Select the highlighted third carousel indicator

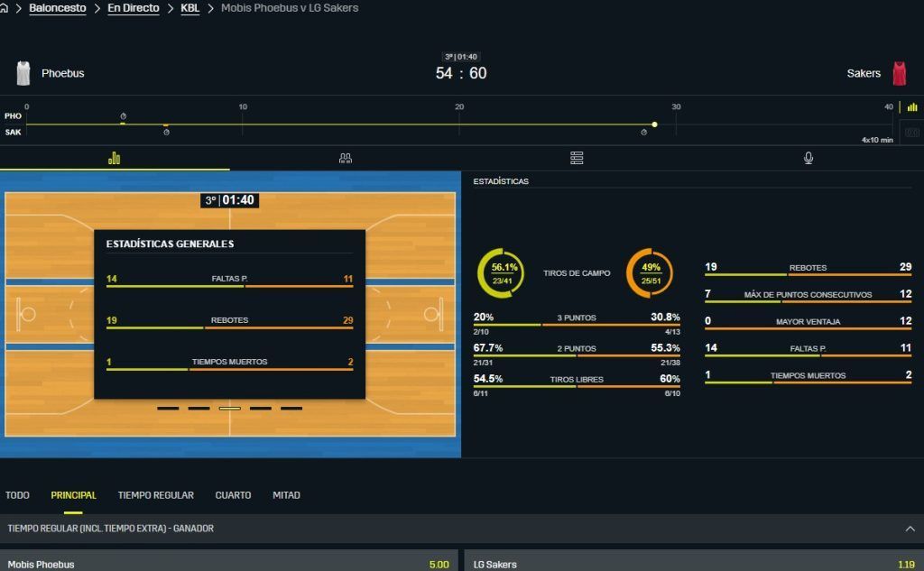tap(230, 408)
